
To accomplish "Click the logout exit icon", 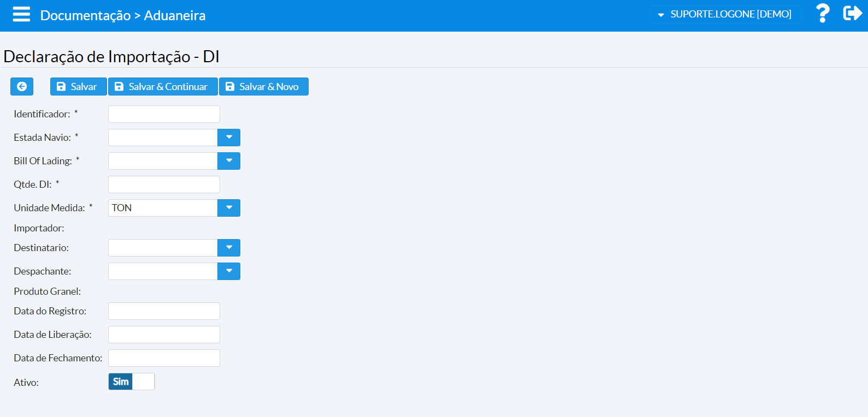I will coord(852,14).
